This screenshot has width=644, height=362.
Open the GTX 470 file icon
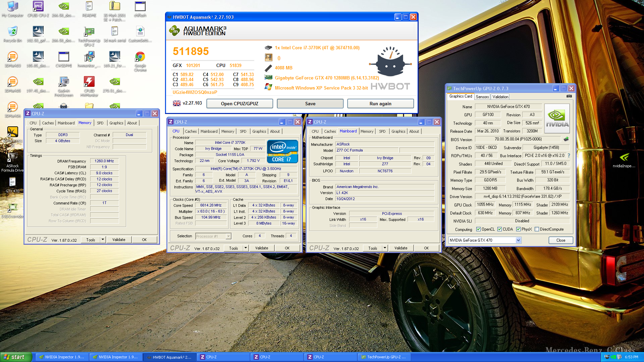[x=12, y=185]
